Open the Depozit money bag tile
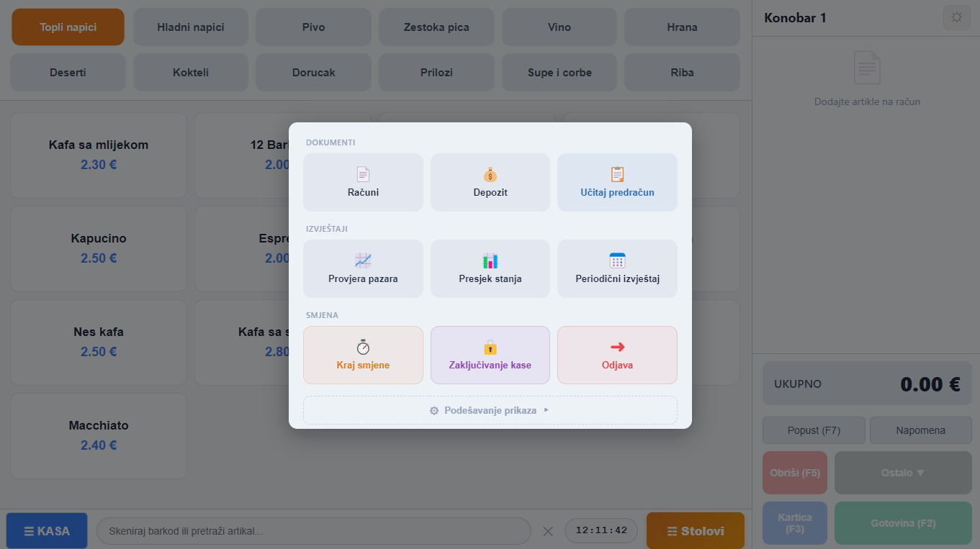 490,182
